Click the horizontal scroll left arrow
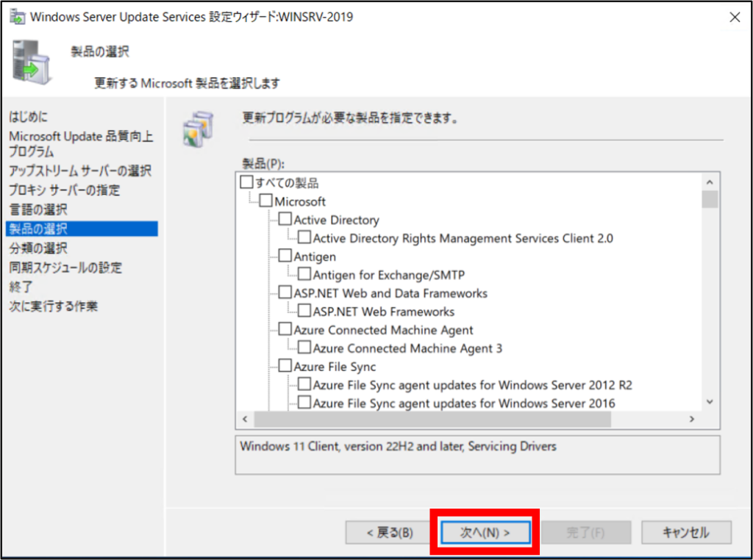 click(x=246, y=419)
